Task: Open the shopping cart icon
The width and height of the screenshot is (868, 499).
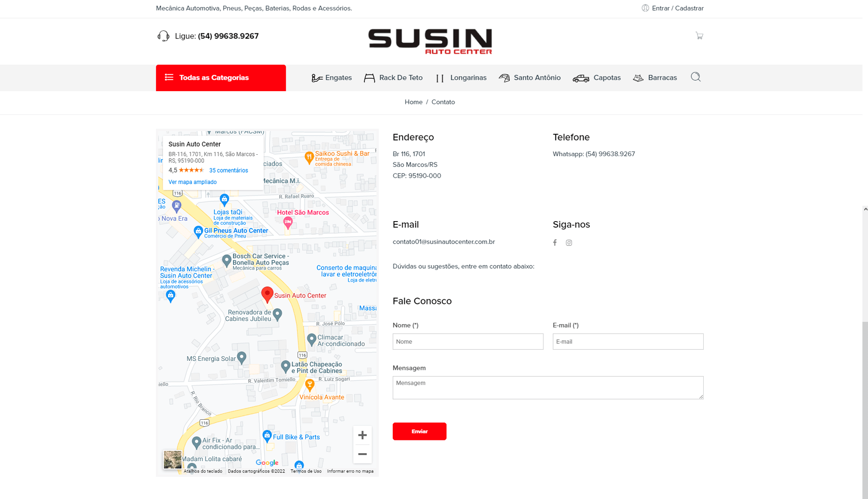Action: (x=699, y=36)
